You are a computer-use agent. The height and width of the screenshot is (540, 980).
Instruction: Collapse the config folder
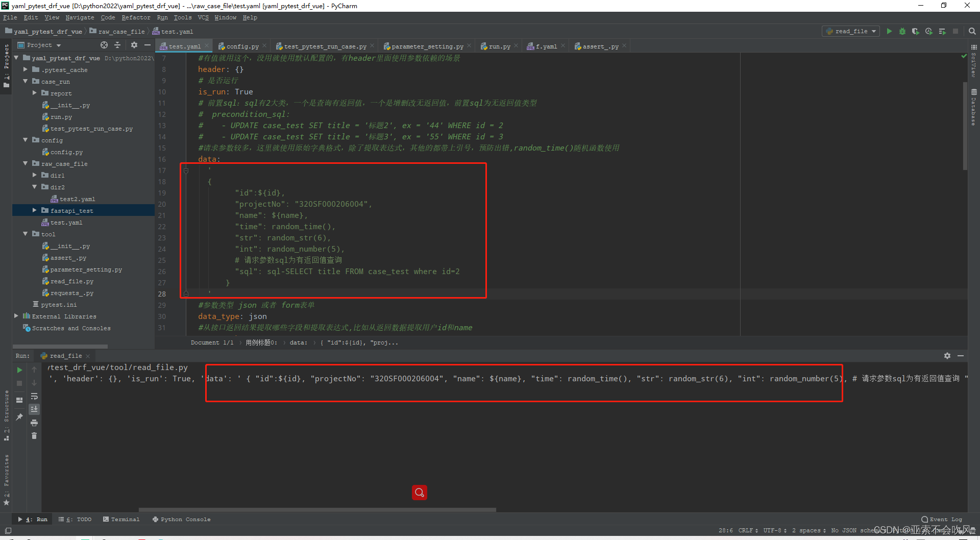coord(25,140)
